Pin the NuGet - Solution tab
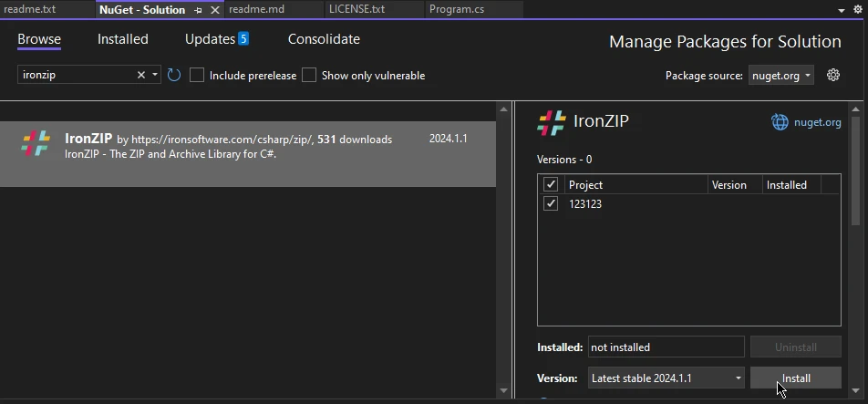868x404 pixels. pyautogui.click(x=198, y=10)
